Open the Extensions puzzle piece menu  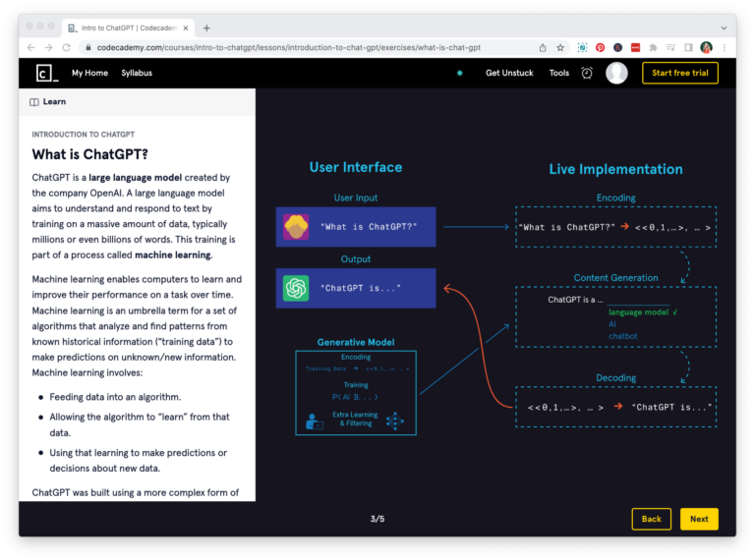point(653,47)
